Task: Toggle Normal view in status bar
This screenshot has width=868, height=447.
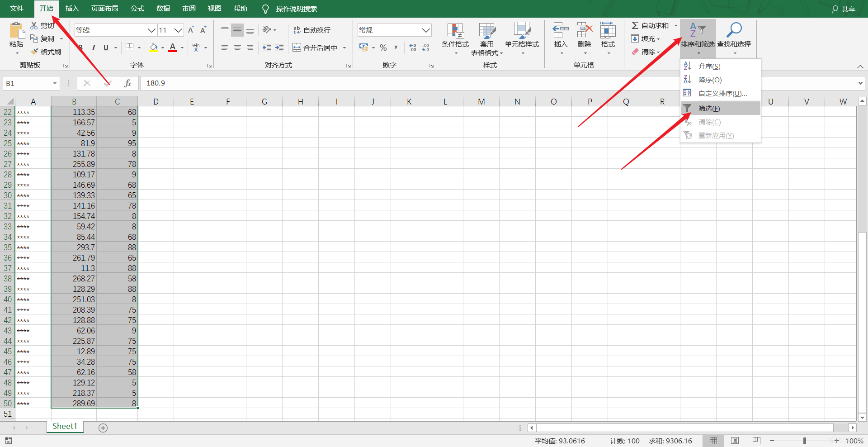Action: pyautogui.click(x=713, y=441)
